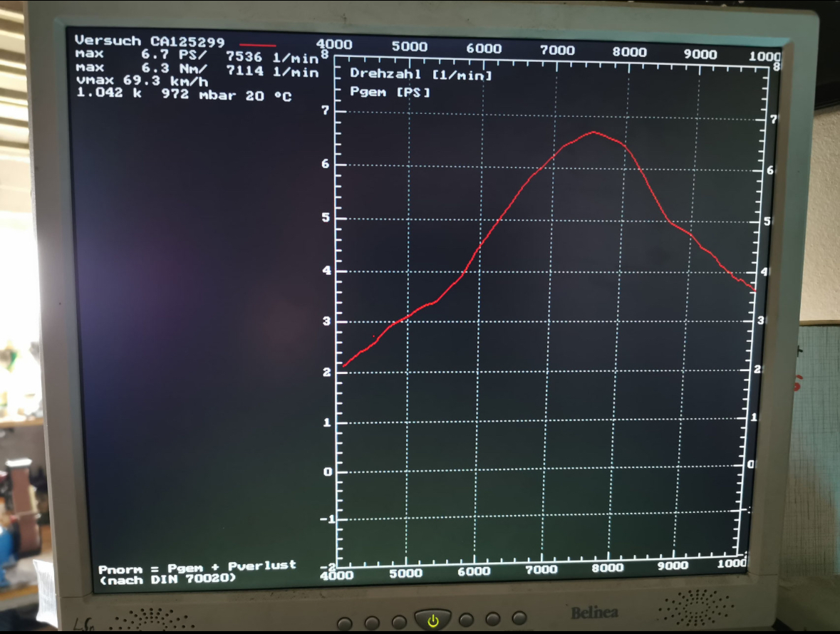Click the 6000 label on the top axis
Screen dimensions: 840x634
pyautogui.click(x=484, y=48)
